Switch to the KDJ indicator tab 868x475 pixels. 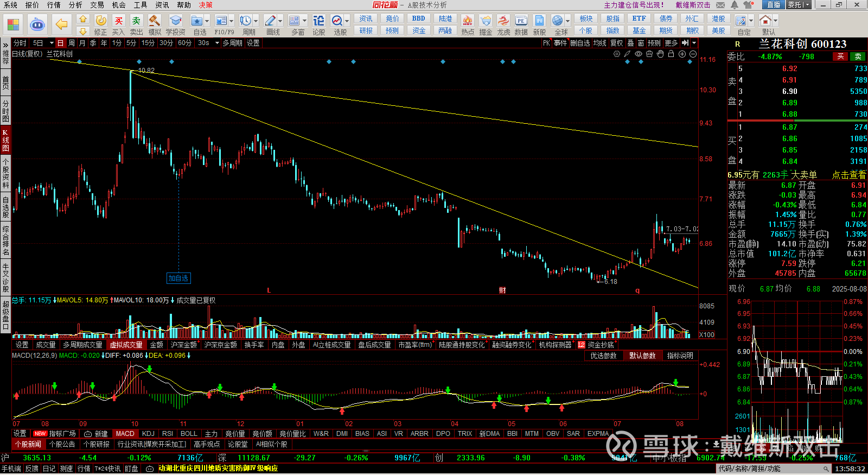(x=148, y=434)
